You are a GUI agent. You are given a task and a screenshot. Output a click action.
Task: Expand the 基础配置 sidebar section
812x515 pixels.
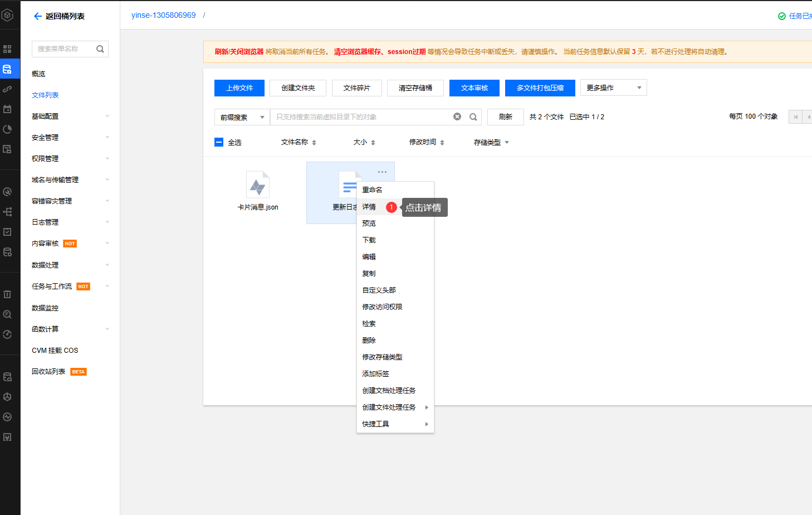tap(70, 116)
